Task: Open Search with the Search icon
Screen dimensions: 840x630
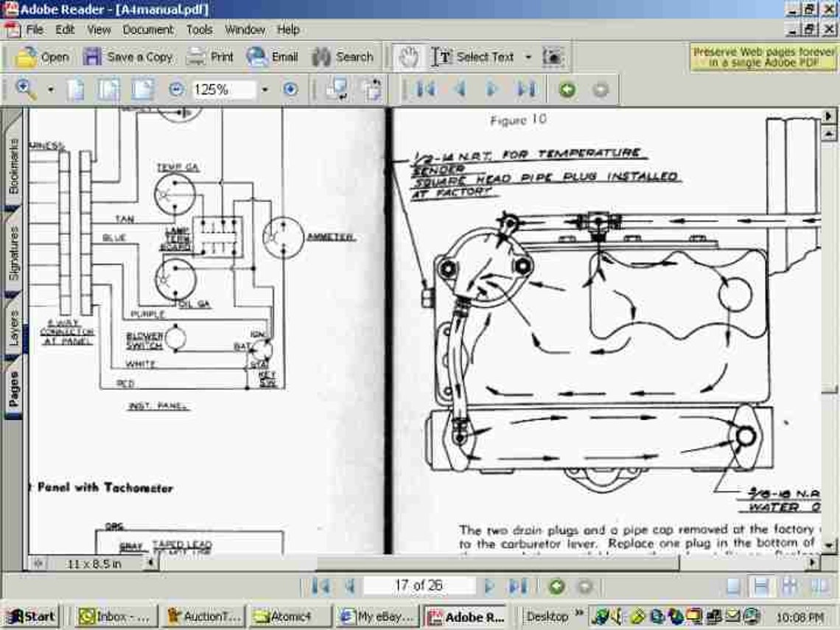Action: [343, 57]
